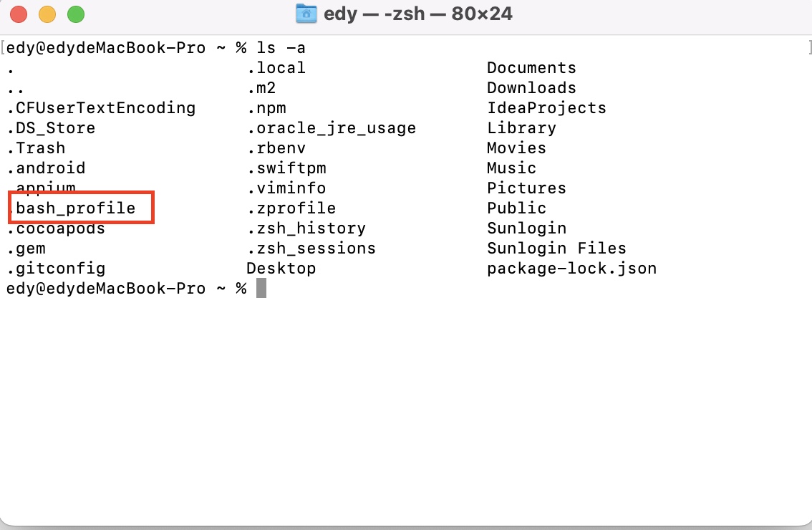
Task: Click the .viminfo file name
Action: tap(286, 188)
